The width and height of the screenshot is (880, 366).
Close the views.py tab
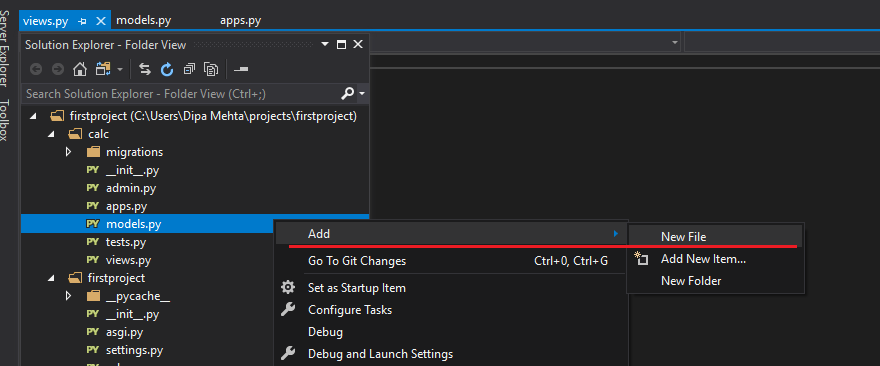tap(101, 21)
